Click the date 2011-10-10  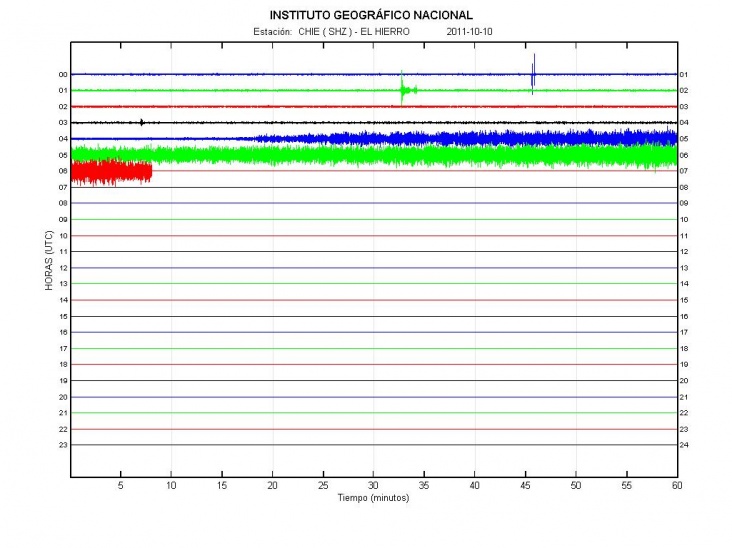tap(468, 32)
